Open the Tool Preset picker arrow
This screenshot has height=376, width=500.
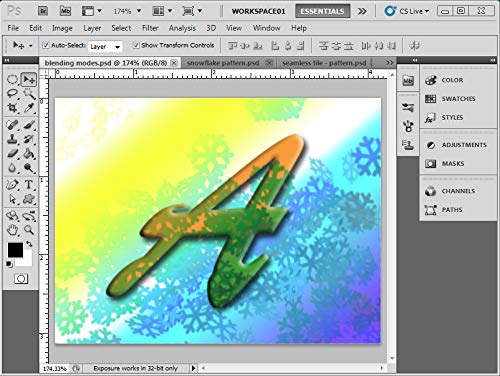(x=31, y=46)
